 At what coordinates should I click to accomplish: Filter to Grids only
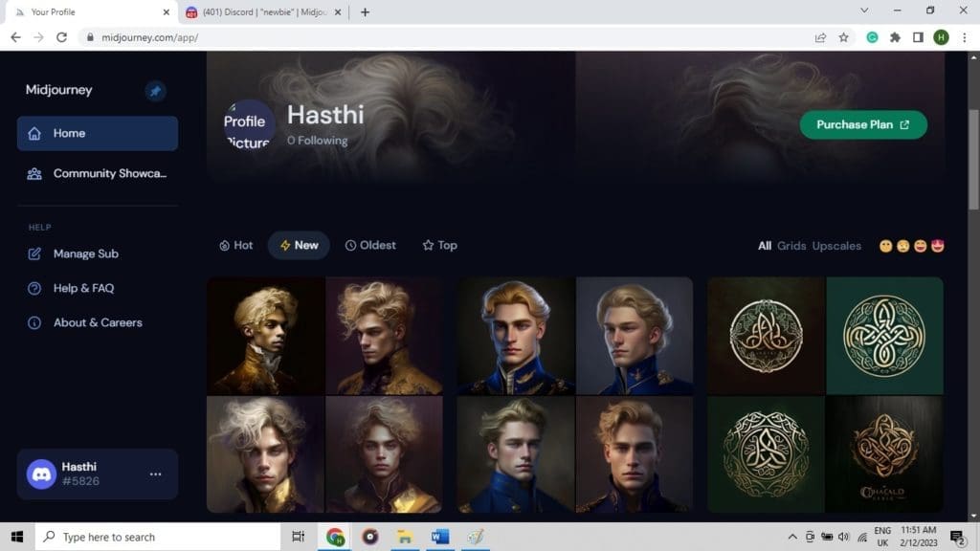791,246
